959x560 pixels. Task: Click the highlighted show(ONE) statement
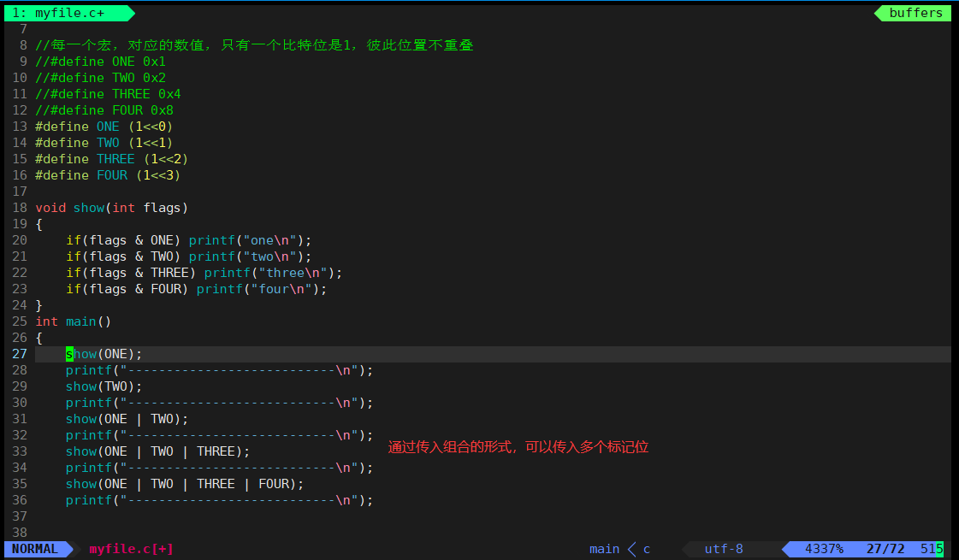tap(104, 353)
